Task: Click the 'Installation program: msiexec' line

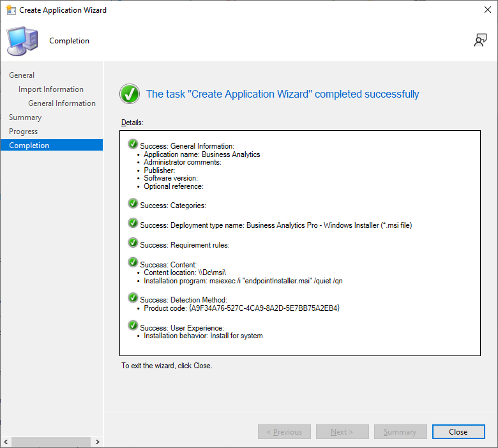Action: click(x=243, y=281)
